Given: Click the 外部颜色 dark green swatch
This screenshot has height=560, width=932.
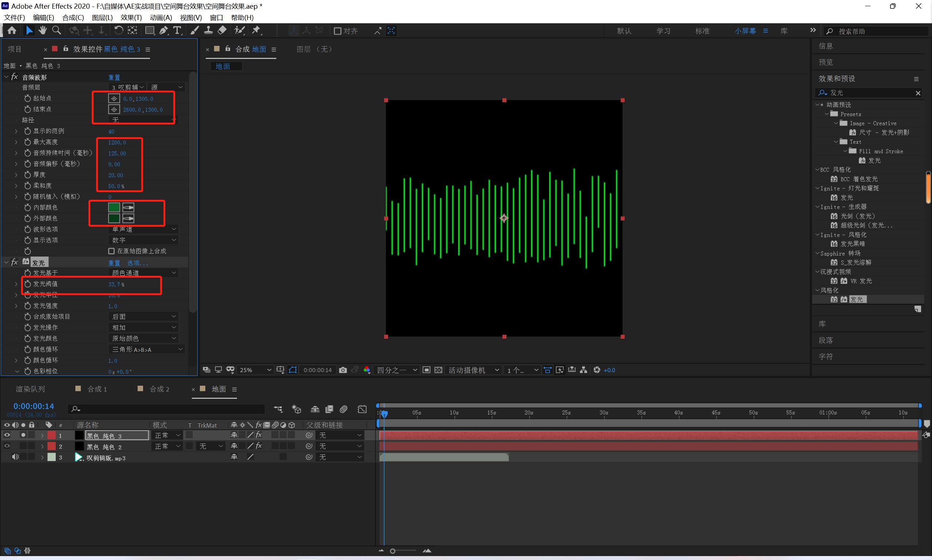Looking at the screenshot, I should click(x=114, y=218).
